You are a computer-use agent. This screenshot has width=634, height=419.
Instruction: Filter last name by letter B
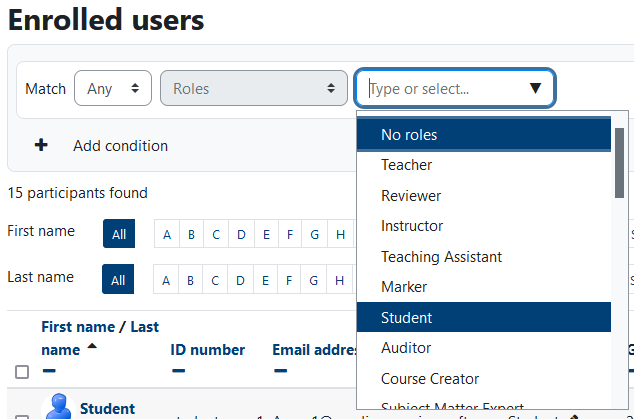(190, 280)
